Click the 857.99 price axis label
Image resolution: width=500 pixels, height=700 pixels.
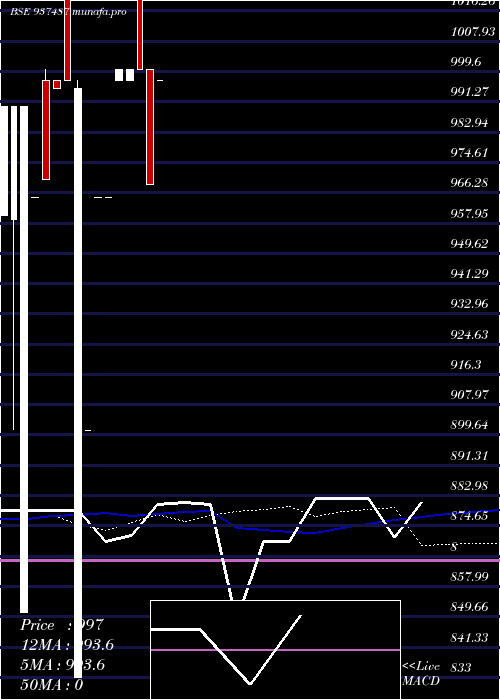click(469, 577)
